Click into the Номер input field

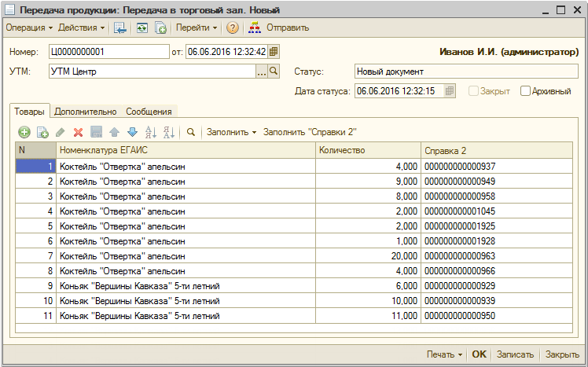108,52
